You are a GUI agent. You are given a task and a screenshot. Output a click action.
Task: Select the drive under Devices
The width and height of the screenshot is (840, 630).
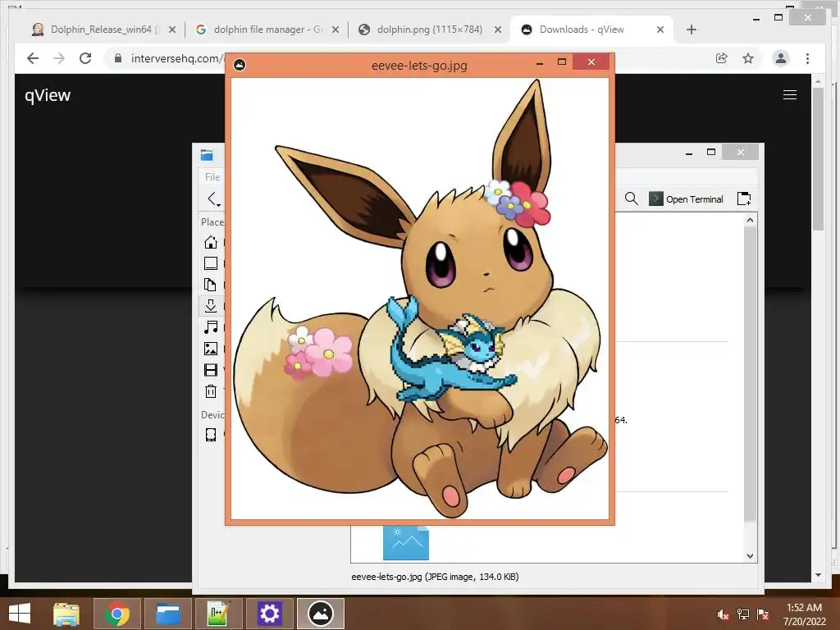click(211, 435)
